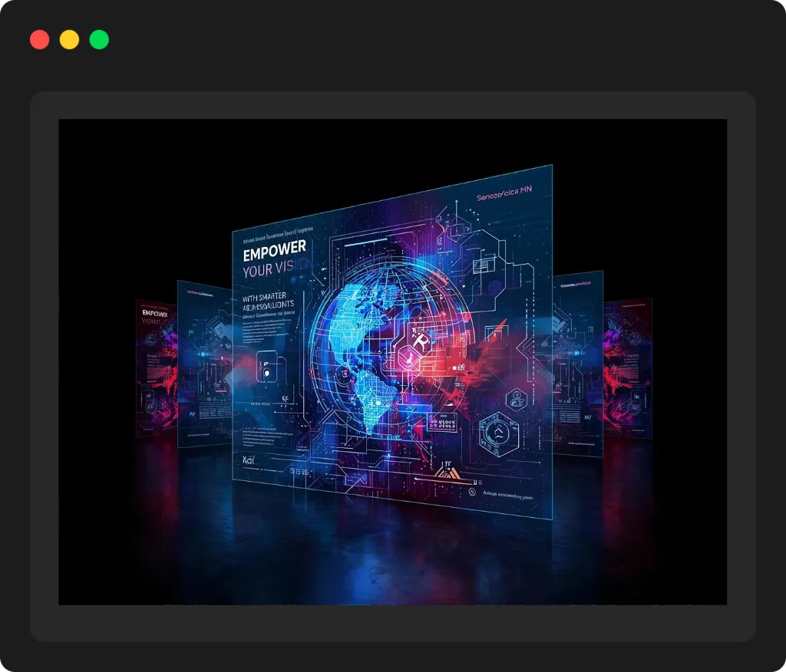Image resolution: width=786 pixels, height=672 pixels.
Task: Select the far-right red and purple panel
Action: [628, 369]
